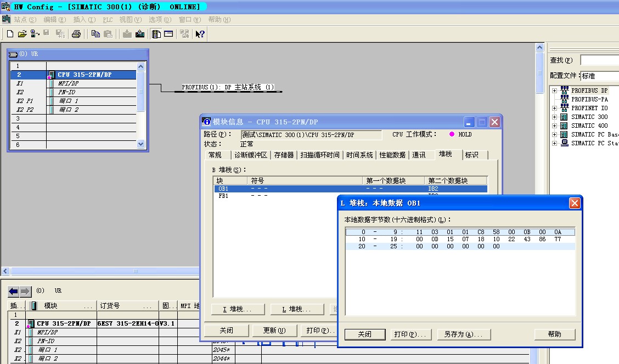619x364 pixels.
Task: Click the I 堆栈... button
Action: click(238, 309)
